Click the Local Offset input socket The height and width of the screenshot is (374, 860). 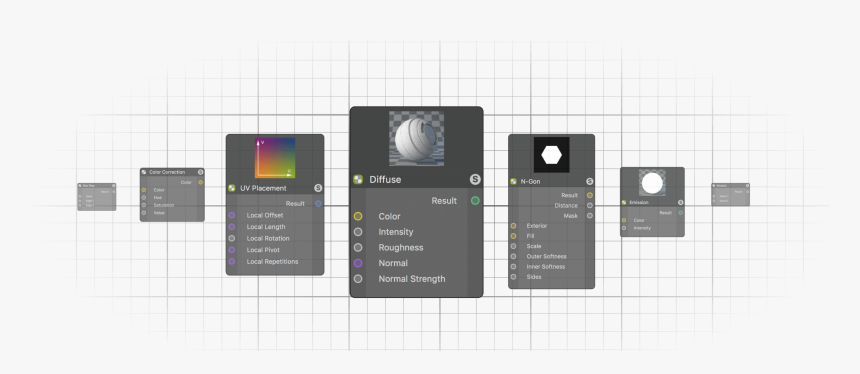(232, 216)
